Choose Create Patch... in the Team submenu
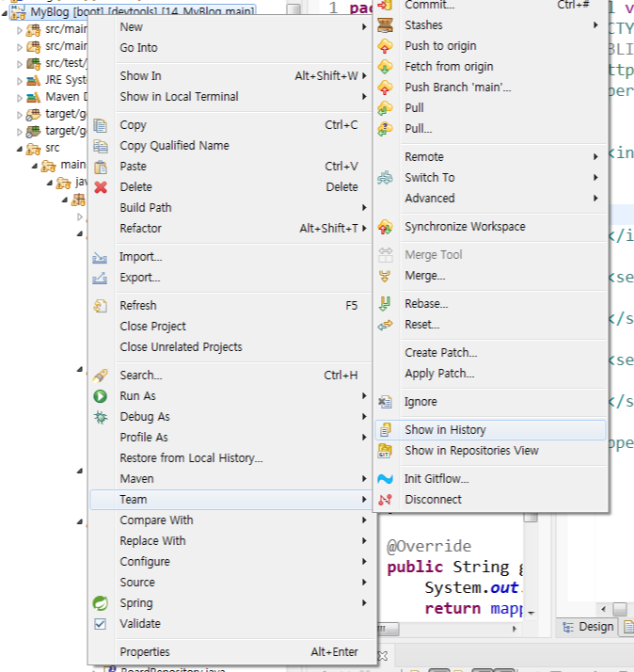Screen dimensions: 634x672 coord(441,353)
